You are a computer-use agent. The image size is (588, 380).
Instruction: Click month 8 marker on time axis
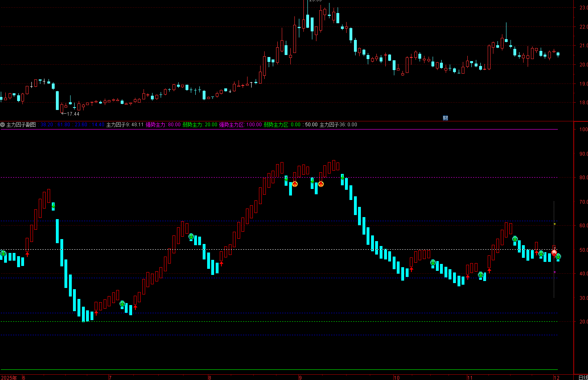(210, 378)
